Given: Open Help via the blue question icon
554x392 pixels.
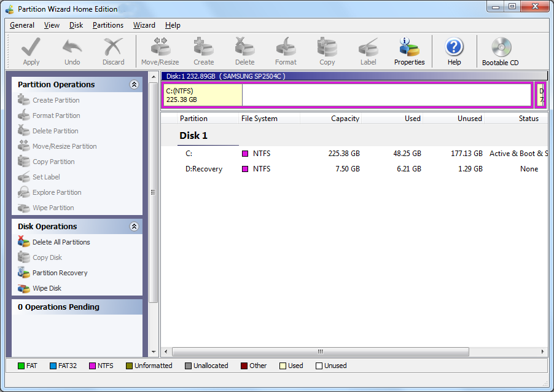Looking at the screenshot, I should click(x=454, y=47).
